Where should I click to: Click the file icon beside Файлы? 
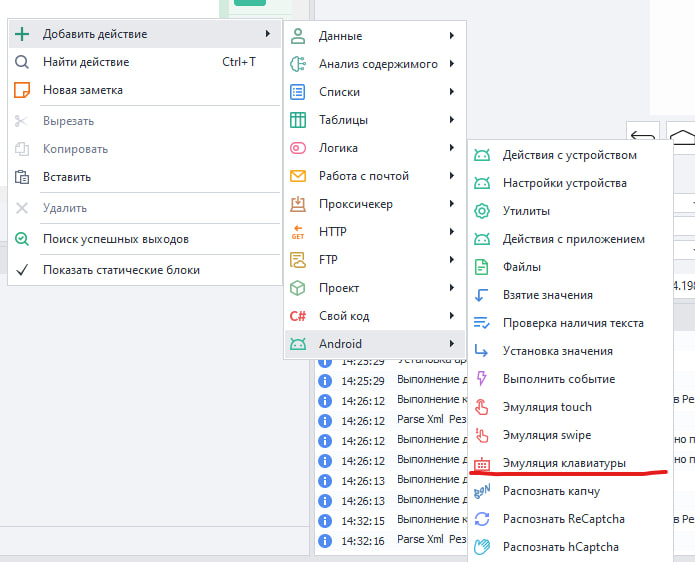point(482,267)
